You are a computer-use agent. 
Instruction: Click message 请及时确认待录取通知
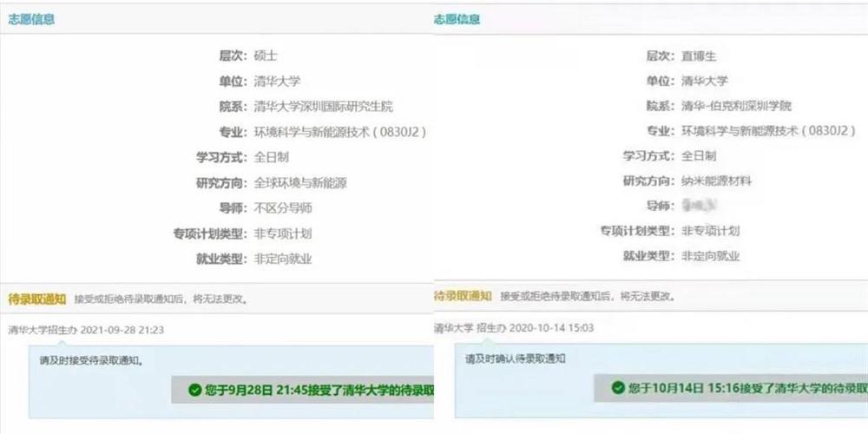click(x=516, y=358)
